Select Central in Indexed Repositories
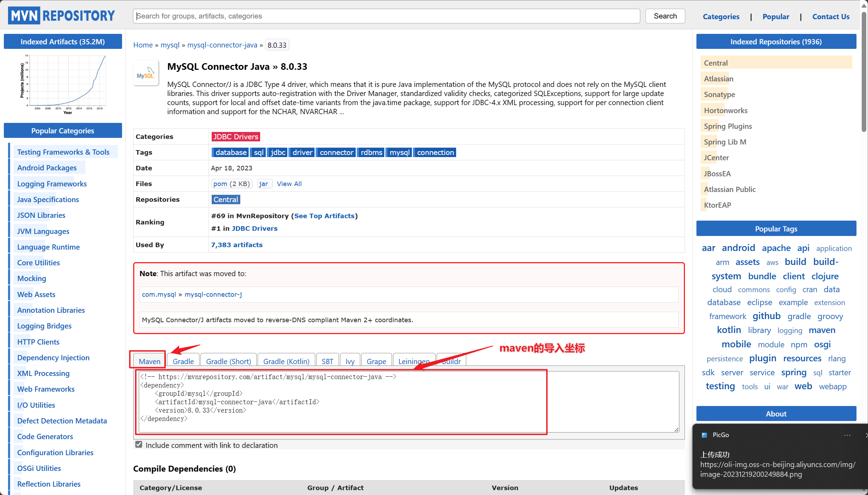Viewport: 868px width, 495px height. (776, 63)
